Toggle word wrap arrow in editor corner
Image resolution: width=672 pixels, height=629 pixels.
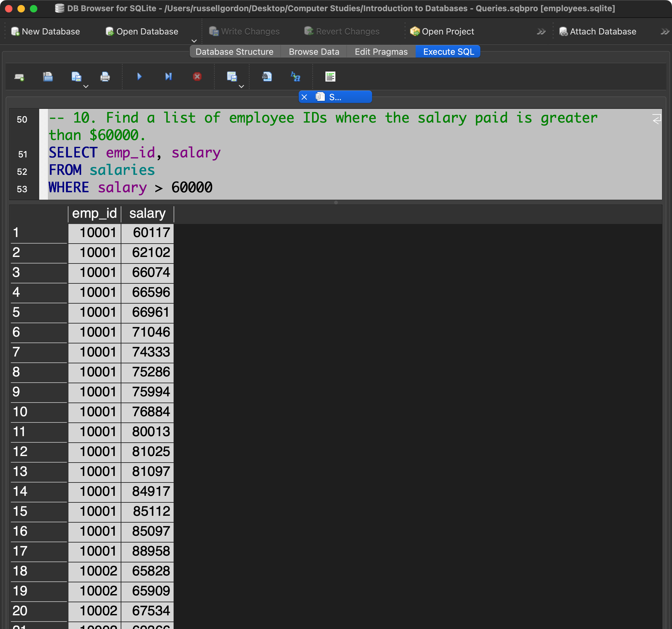click(656, 119)
